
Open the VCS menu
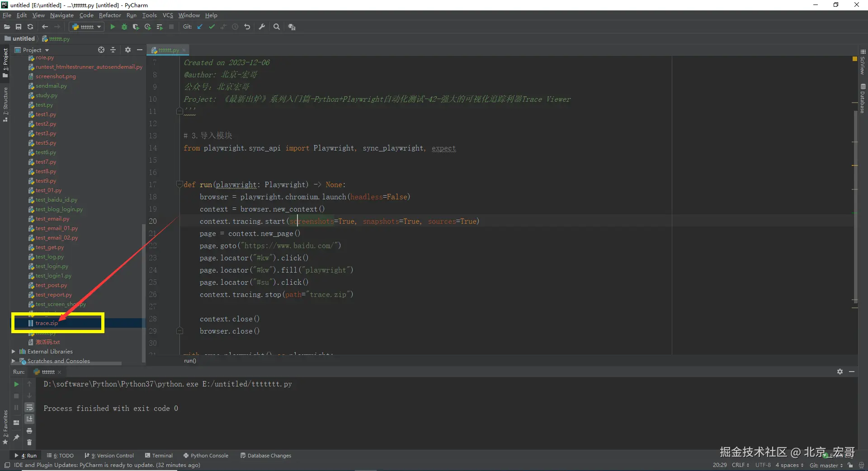click(168, 15)
